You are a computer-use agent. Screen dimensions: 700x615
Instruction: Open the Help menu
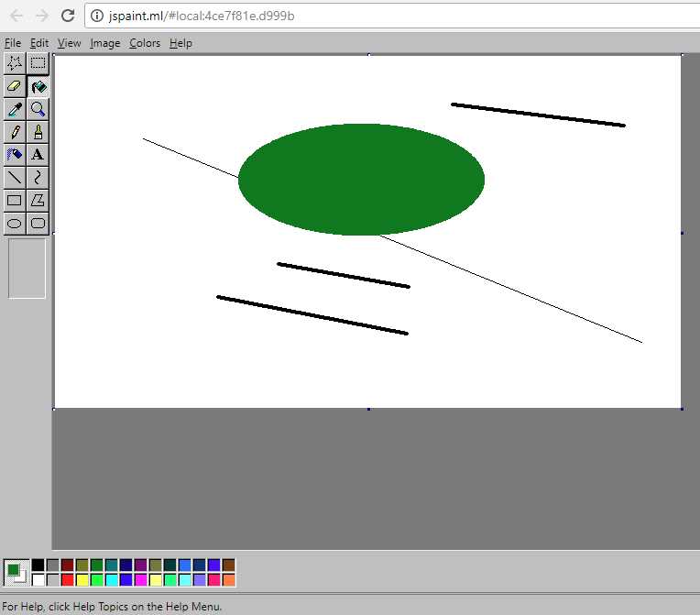pos(180,43)
